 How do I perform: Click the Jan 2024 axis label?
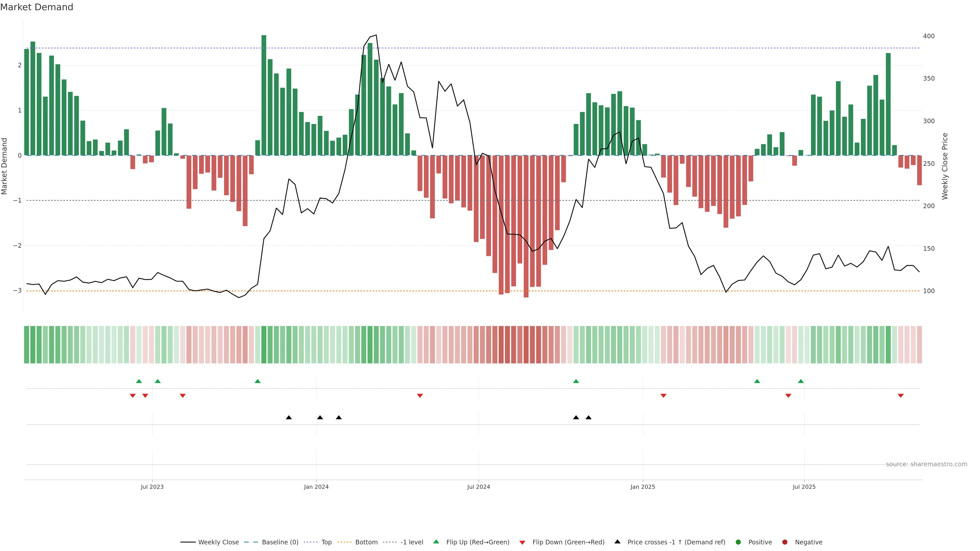coord(316,487)
